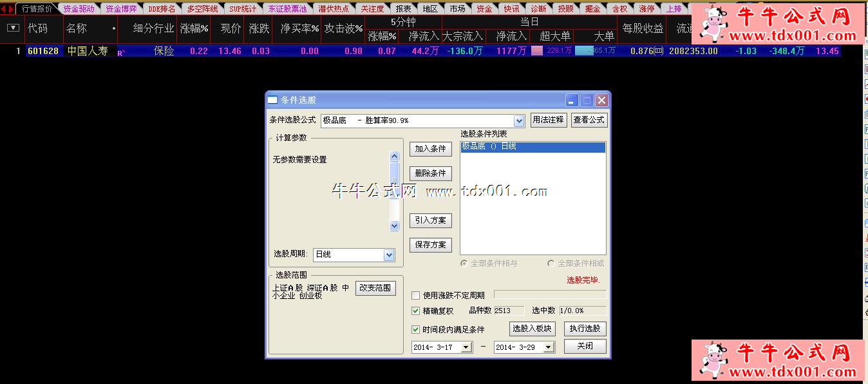Image resolution: width=868 pixels, height=384 pixels.
Task: Close the 条件选股 dialog with X
Action: (x=601, y=100)
